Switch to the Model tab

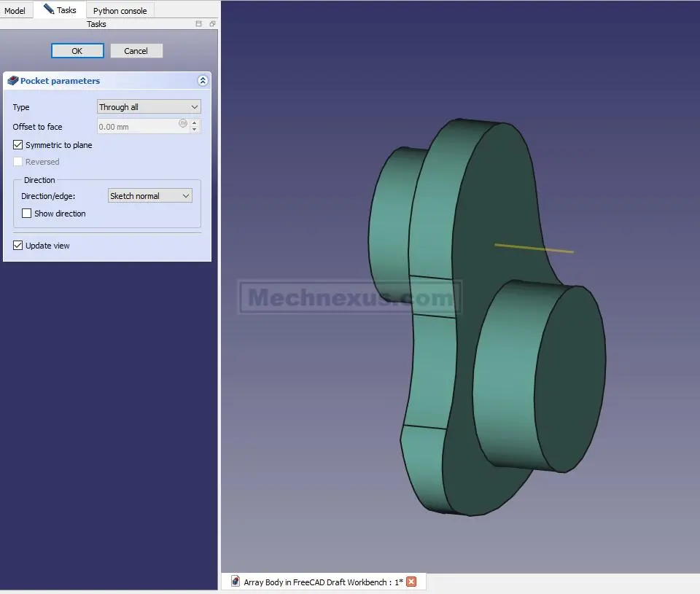pos(15,11)
